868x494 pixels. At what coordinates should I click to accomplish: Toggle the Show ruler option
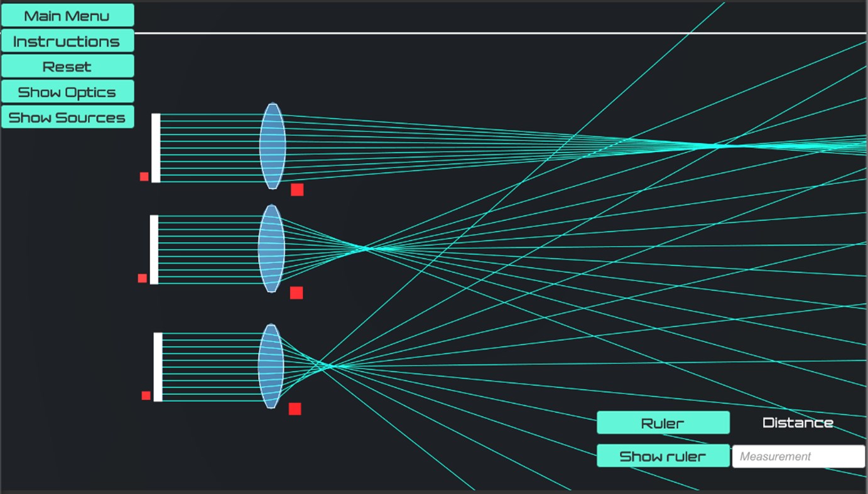[x=663, y=456]
